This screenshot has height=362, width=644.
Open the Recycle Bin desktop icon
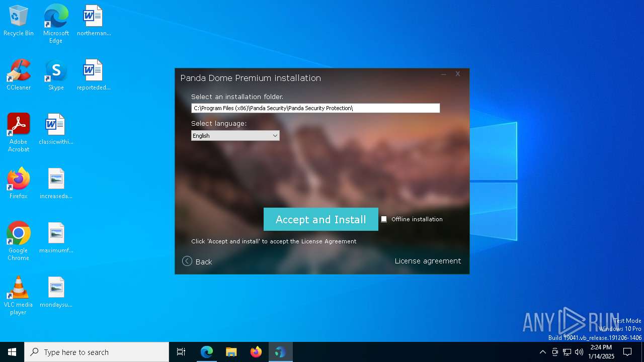point(19,21)
